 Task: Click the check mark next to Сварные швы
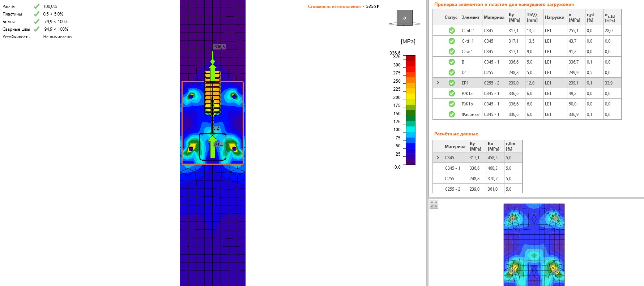click(x=37, y=29)
